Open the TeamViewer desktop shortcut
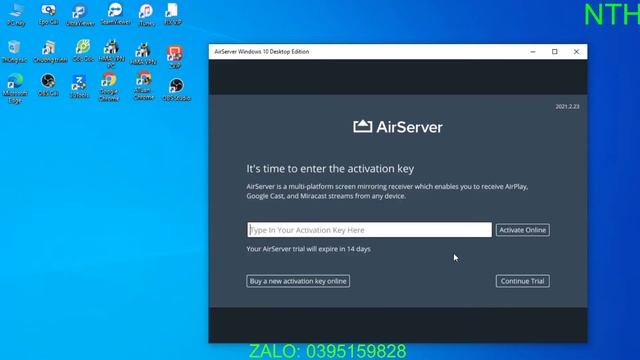 (115, 14)
